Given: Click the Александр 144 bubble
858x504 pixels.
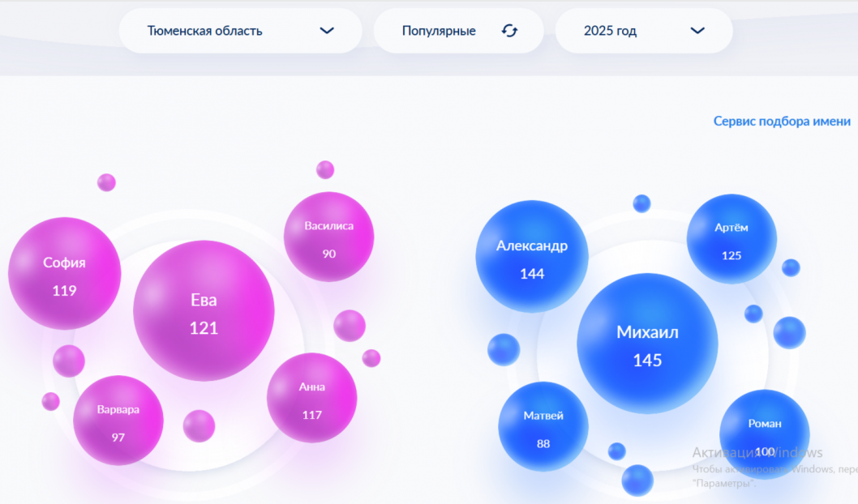Looking at the screenshot, I should click(x=532, y=257).
